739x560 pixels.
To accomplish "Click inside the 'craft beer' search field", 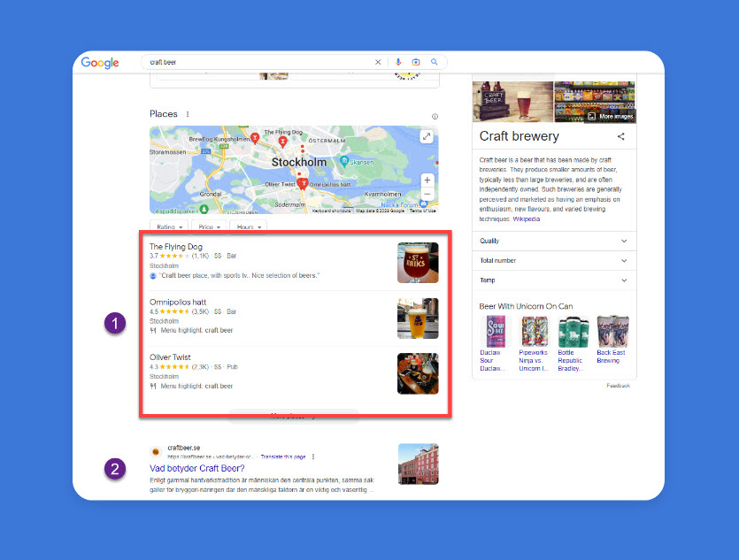I will point(257,63).
